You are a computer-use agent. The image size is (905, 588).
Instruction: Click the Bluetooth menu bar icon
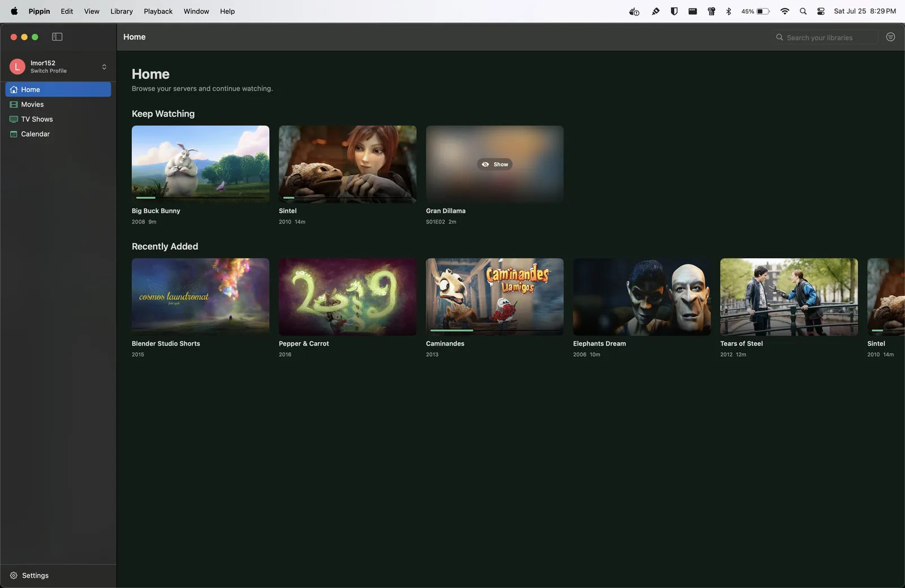coord(729,11)
